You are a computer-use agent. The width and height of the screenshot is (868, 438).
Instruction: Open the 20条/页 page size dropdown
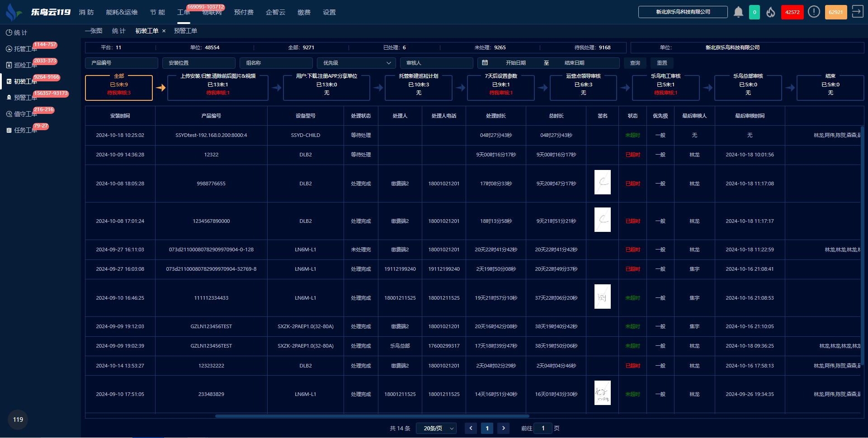[436, 428]
